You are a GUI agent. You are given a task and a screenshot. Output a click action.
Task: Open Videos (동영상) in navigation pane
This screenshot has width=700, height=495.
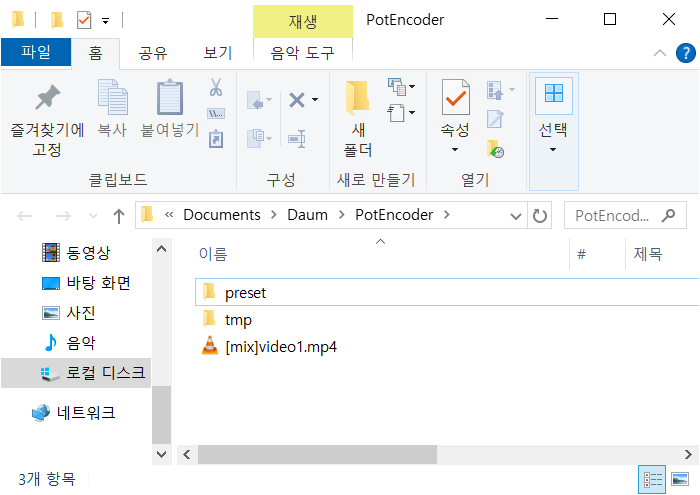(76, 253)
